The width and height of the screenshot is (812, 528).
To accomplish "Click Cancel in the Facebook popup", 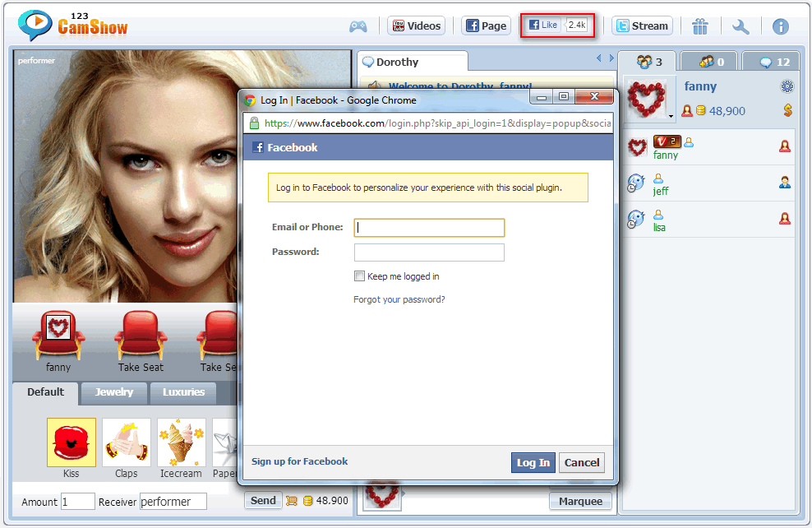I will point(582,463).
